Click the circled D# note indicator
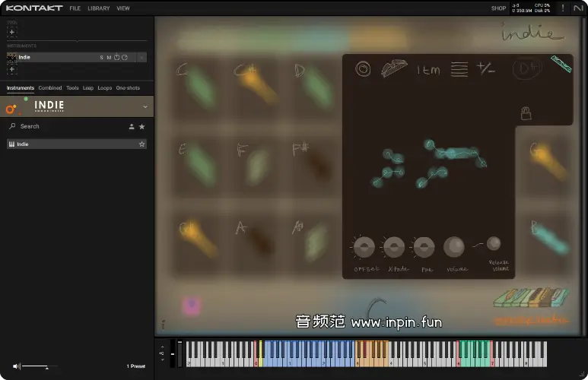Viewport: 588px width, 380px height. pos(526,69)
